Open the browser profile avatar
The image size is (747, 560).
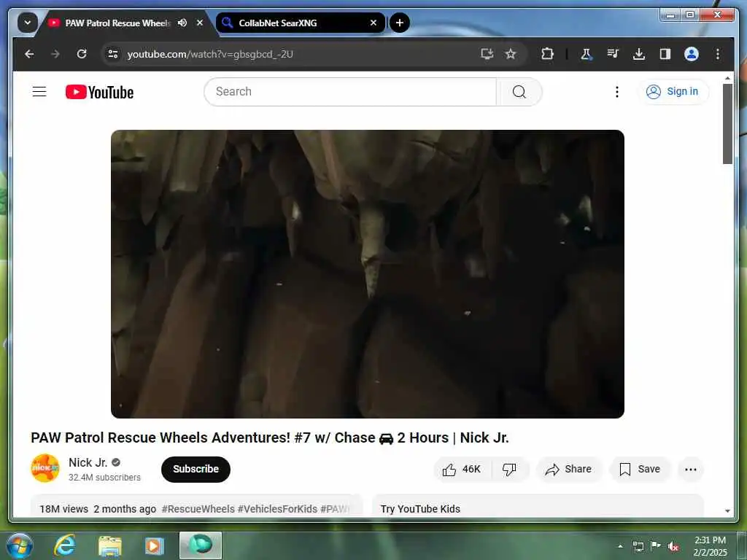[692, 54]
